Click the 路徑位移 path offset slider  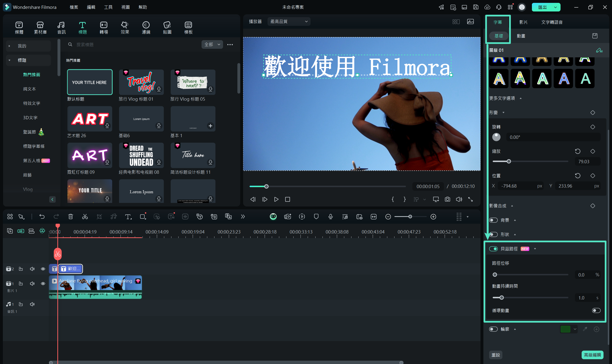(x=530, y=275)
